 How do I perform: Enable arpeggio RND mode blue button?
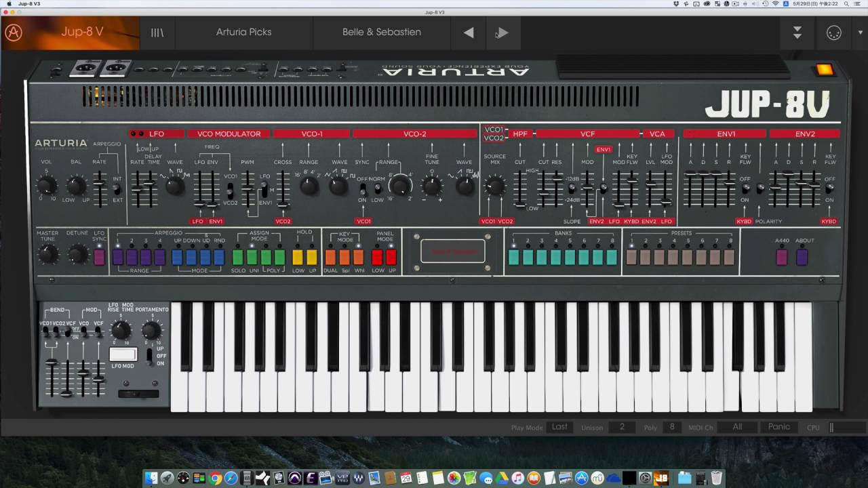pos(219,257)
